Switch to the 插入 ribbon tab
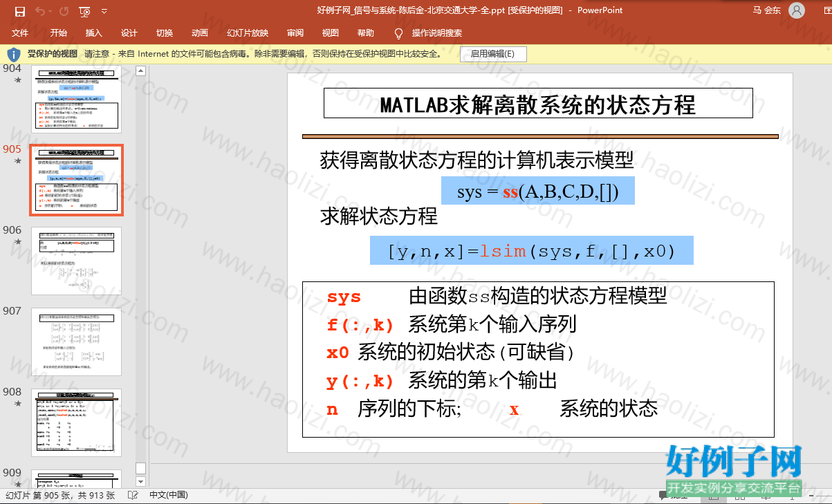The width and height of the screenshot is (832, 504). (x=93, y=32)
